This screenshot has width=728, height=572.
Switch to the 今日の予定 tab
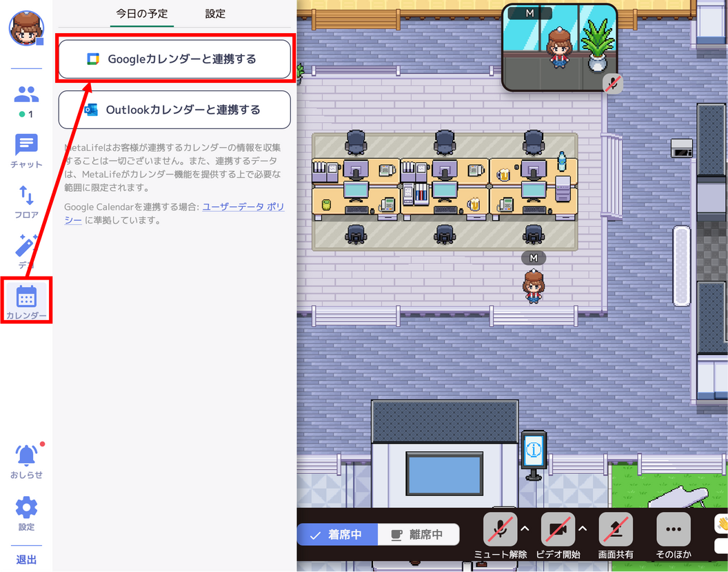tap(141, 14)
